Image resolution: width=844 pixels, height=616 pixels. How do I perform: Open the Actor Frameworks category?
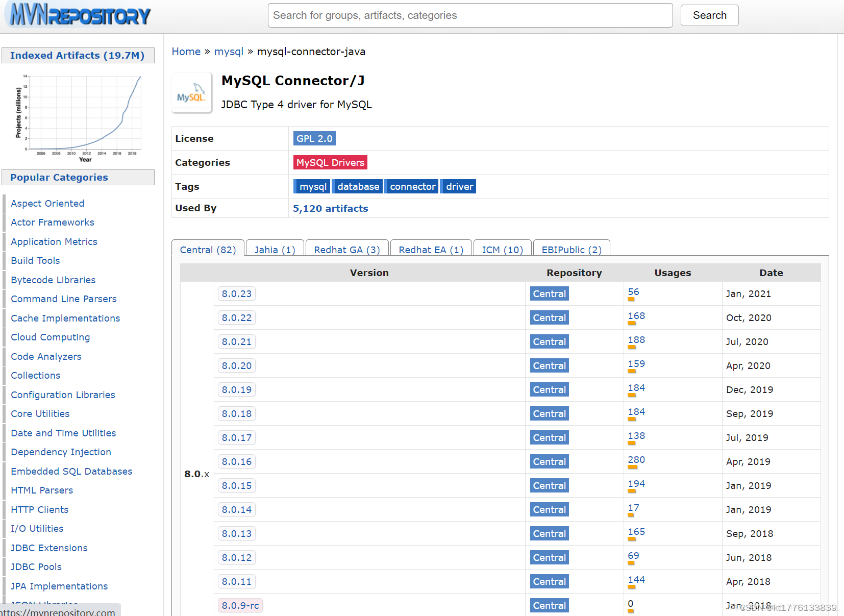[53, 222]
